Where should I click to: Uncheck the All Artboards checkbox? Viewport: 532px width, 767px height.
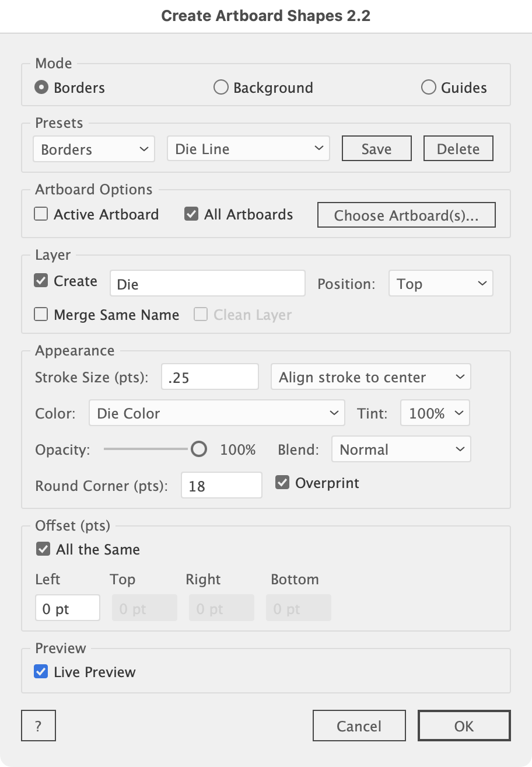click(x=191, y=214)
